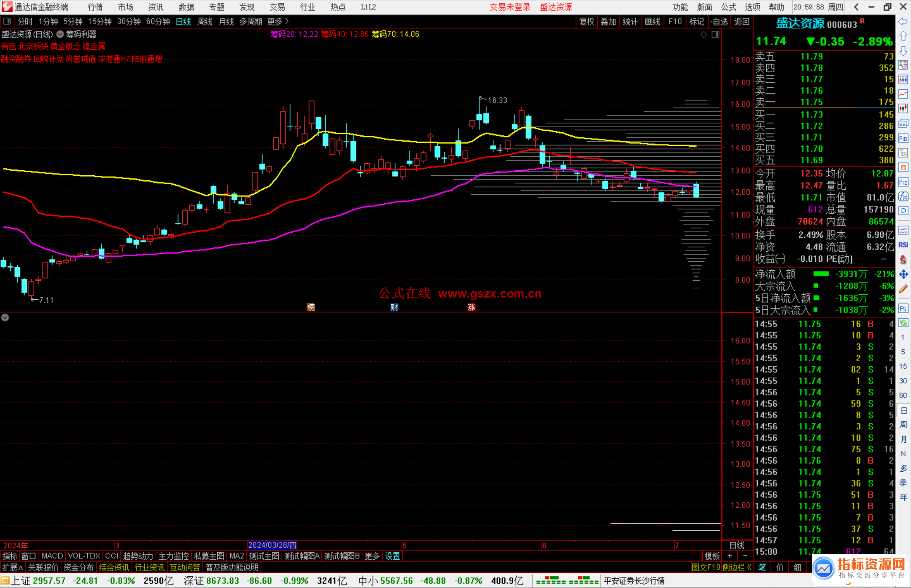Click the FS icon in right sidebar

[903, 309]
